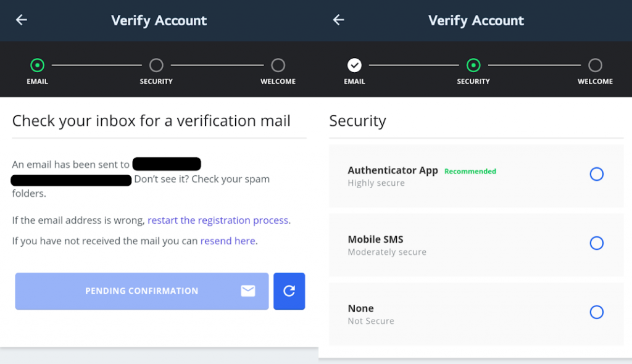632x364 pixels.
Task: Click 'Authenticator App' option title
Action: (393, 170)
